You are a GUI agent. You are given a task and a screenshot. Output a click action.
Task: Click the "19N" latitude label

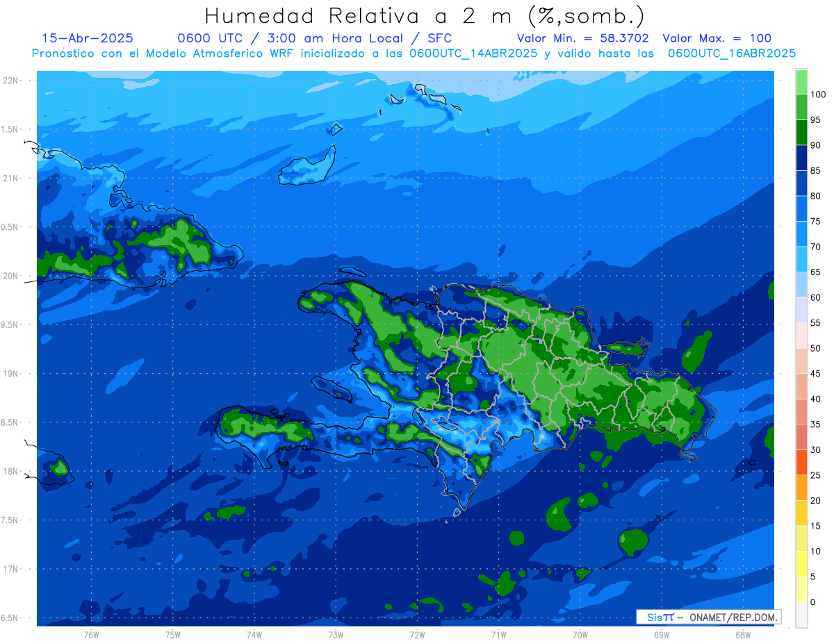tap(10, 374)
